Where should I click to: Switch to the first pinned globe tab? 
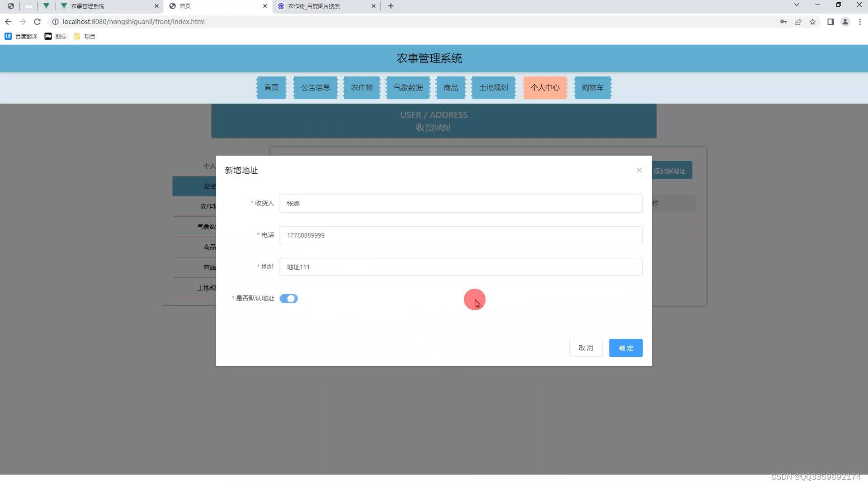click(x=11, y=6)
